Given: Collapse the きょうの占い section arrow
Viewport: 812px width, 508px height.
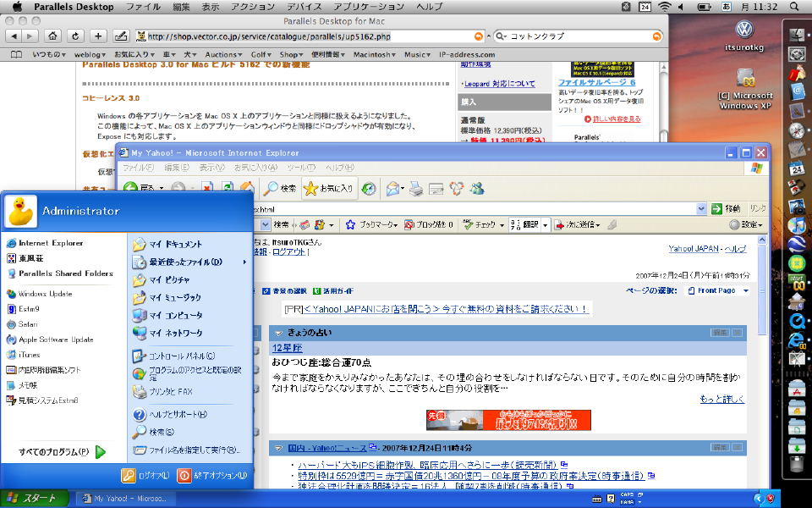Looking at the screenshot, I should (278, 334).
